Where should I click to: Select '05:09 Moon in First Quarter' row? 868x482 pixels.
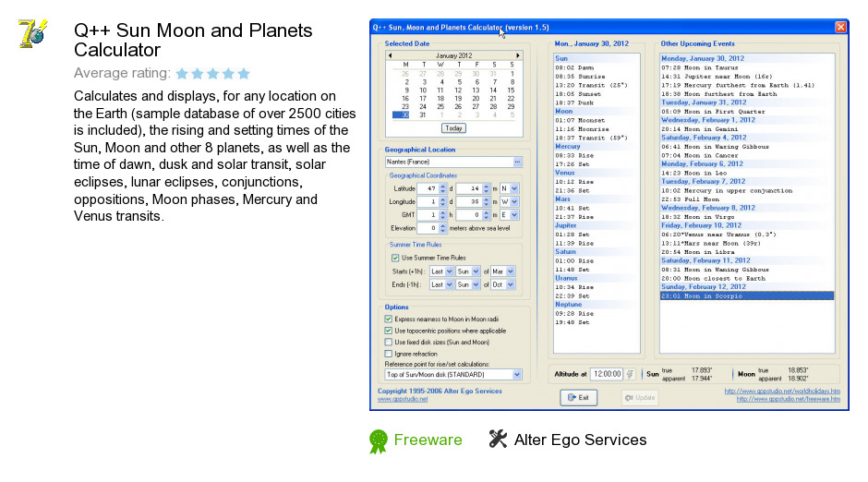[713, 111]
